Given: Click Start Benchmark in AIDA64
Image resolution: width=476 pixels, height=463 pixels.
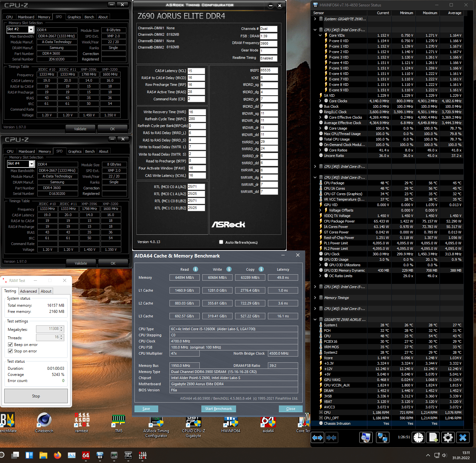Looking at the screenshot, I should (218, 409).
